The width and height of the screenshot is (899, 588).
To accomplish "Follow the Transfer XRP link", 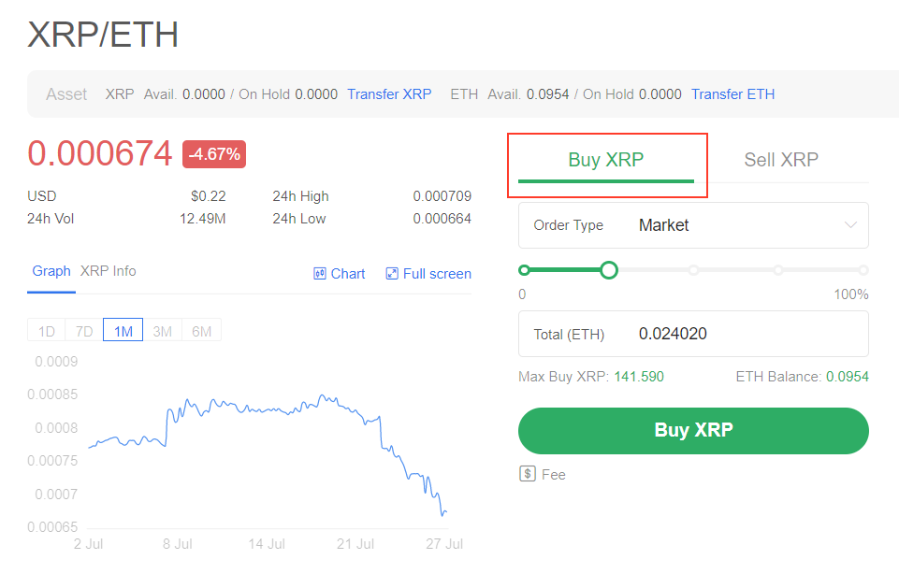I will click(389, 94).
